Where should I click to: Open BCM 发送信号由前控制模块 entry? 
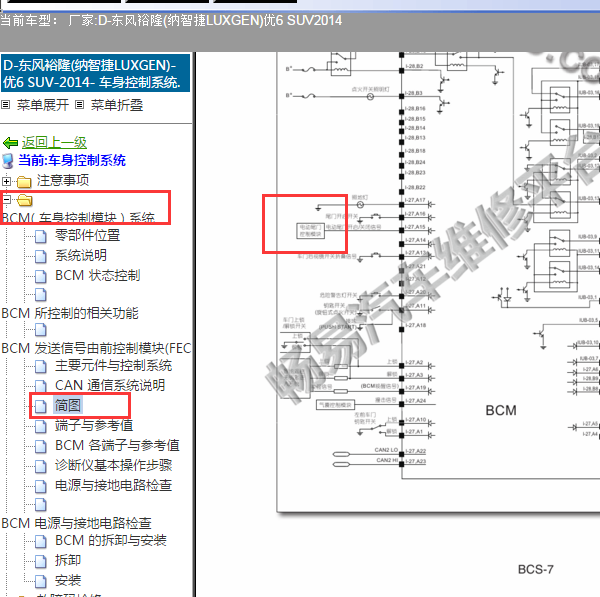(96, 348)
